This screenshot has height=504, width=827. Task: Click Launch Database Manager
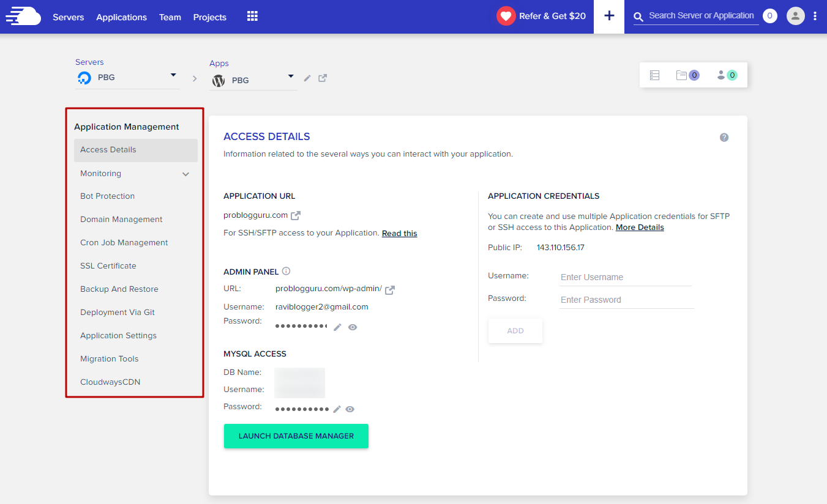296,435
